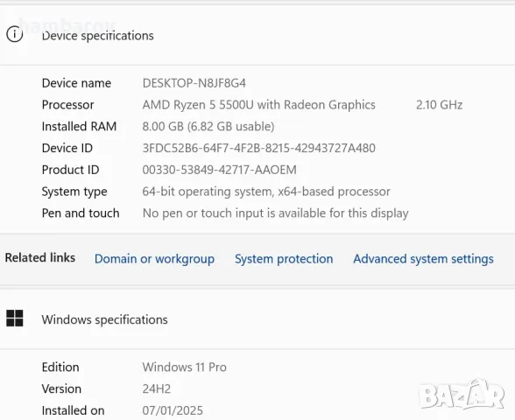Select processor text AMD Ryzen 5 5500U
Screen dimensions: 515x420
tap(198, 105)
